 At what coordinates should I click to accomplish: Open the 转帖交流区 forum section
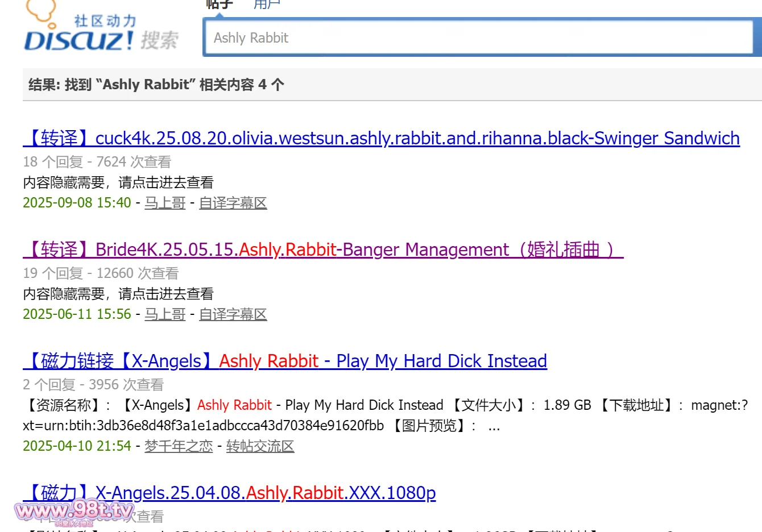click(x=260, y=446)
